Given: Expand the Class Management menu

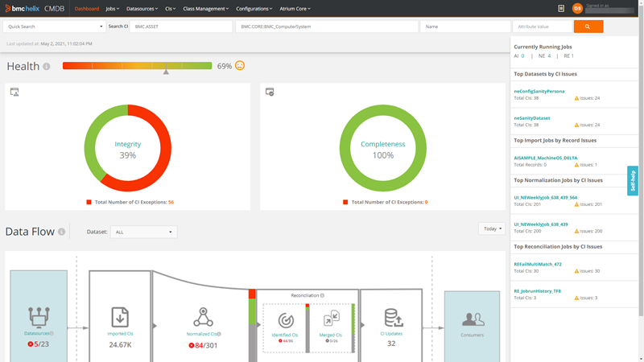Looking at the screenshot, I should click(206, 9).
